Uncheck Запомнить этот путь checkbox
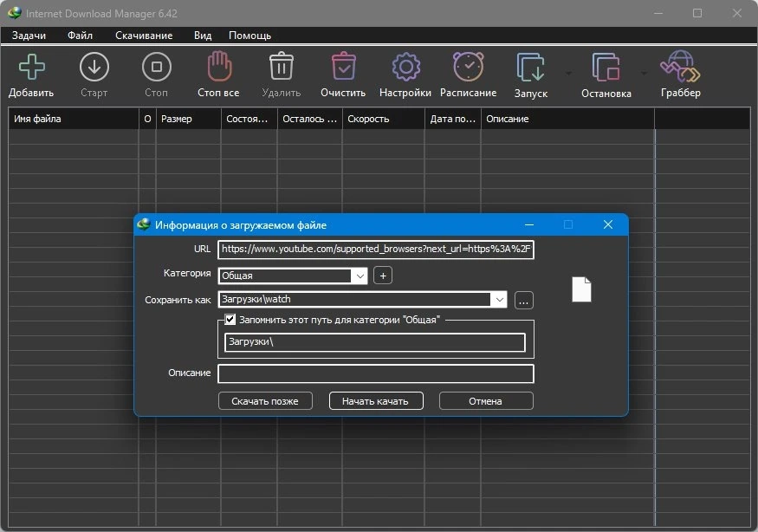Image resolution: width=758 pixels, height=532 pixels. tap(230, 320)
